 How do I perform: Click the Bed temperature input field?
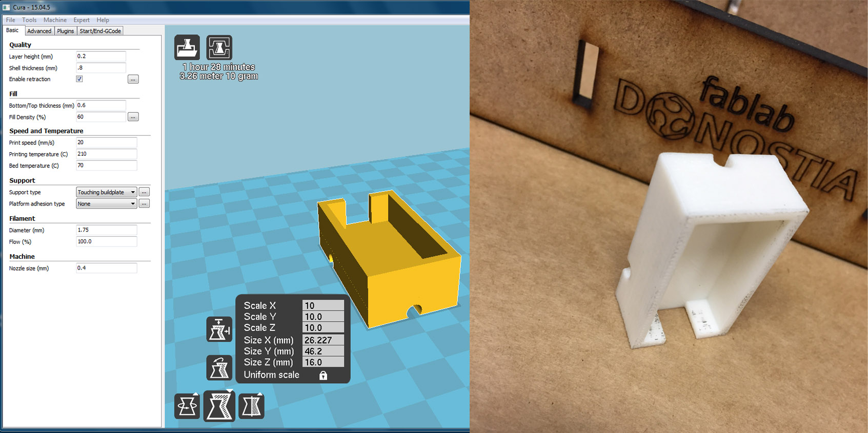(107, 166)
